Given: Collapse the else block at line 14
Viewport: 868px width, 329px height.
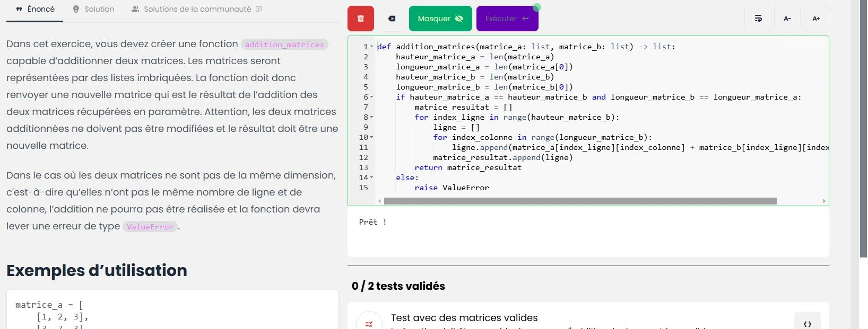Looking at the screenshot, I should [371, 177].
